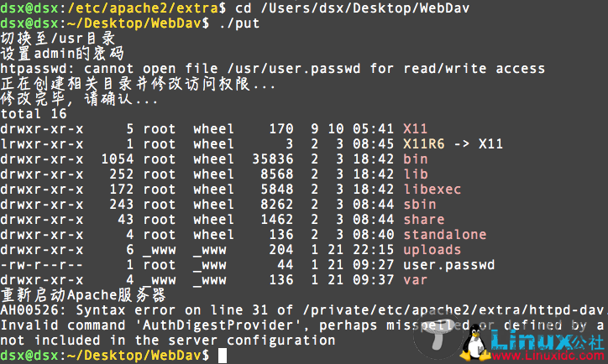This screenshot has height=364, width=608.
Task: Click the standalone directory name
Action: click(445, 234)
